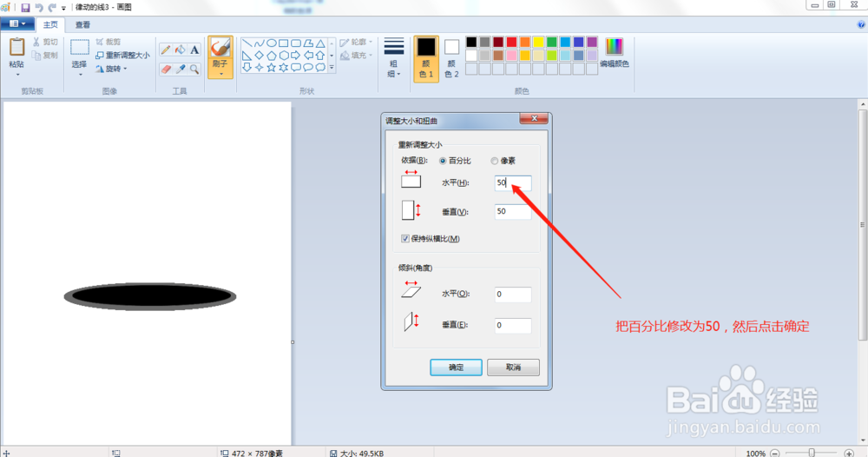Select the Percentage (百分比) radio button
Viewport: 868px width, 457px height.
coord(443,161)
